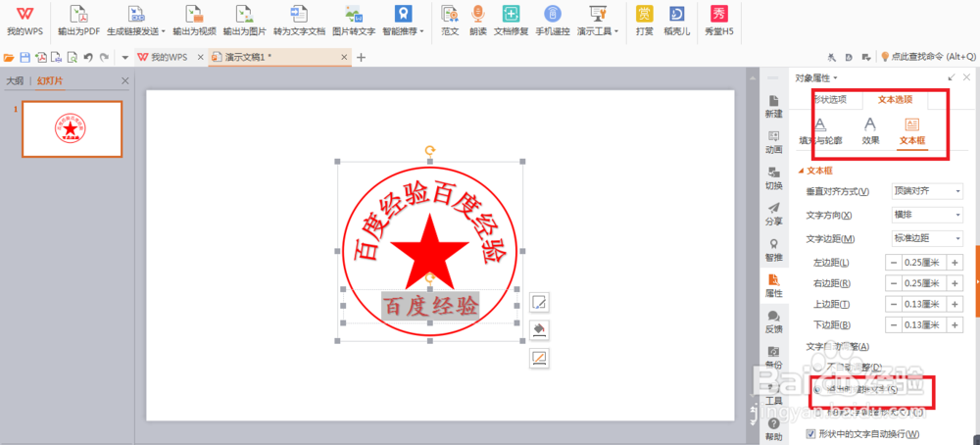Open 切换 transition side panel
The height and width of the screenshot is (445, 980).
(x=774, y=178)
